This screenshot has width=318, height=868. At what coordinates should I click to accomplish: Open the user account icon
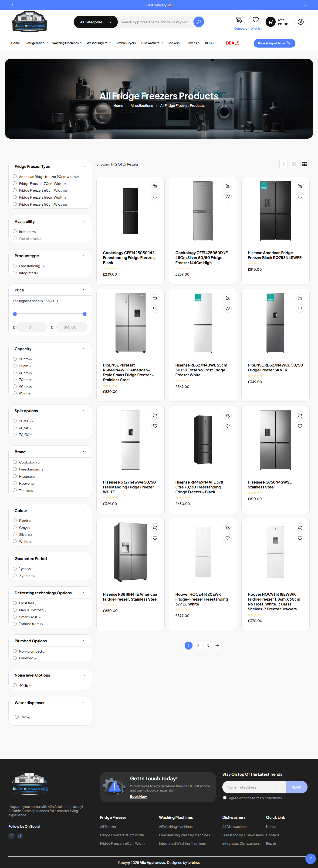click(x=301, y=22)
